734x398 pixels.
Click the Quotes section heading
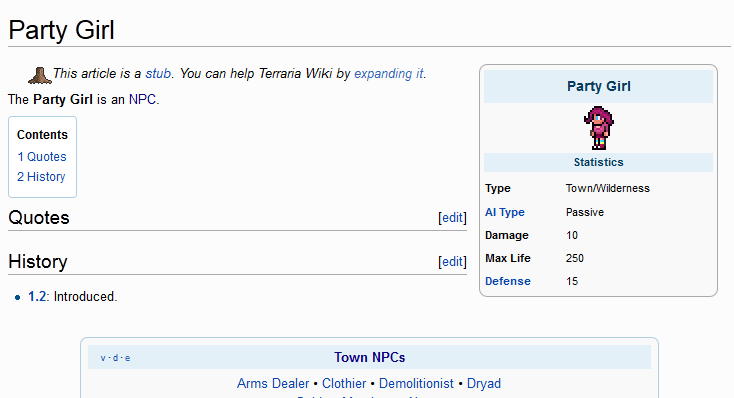[x=39, y=218]
